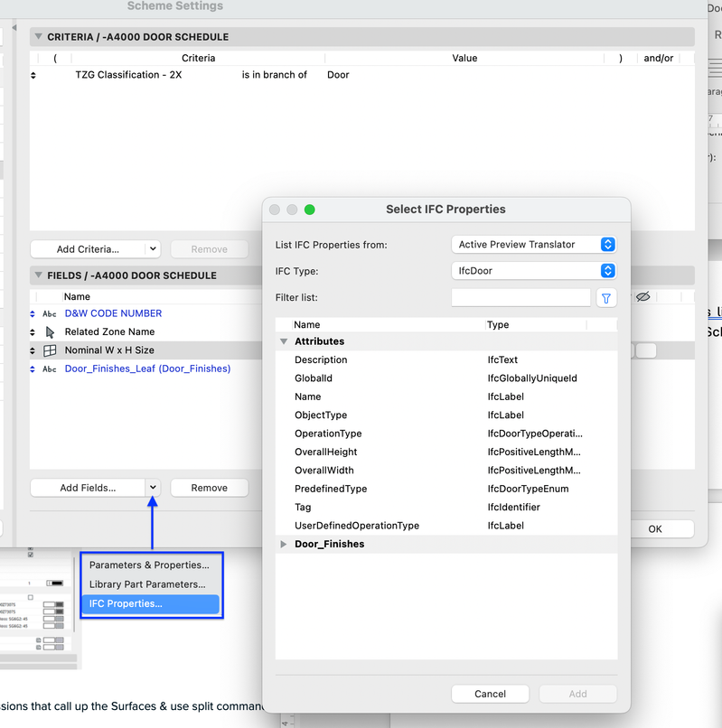Viewport: 722px width, 728px height.
Task: Click the window icon beside Nominal W x H Size
Action: (50, 350)
